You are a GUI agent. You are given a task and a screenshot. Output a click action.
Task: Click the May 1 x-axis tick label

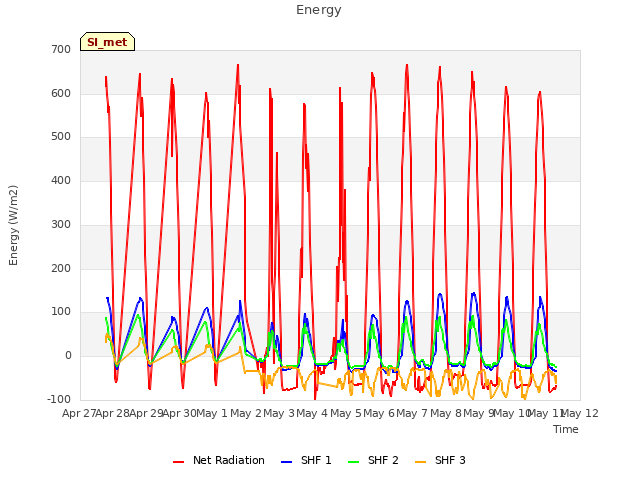[x=212, y=413]
